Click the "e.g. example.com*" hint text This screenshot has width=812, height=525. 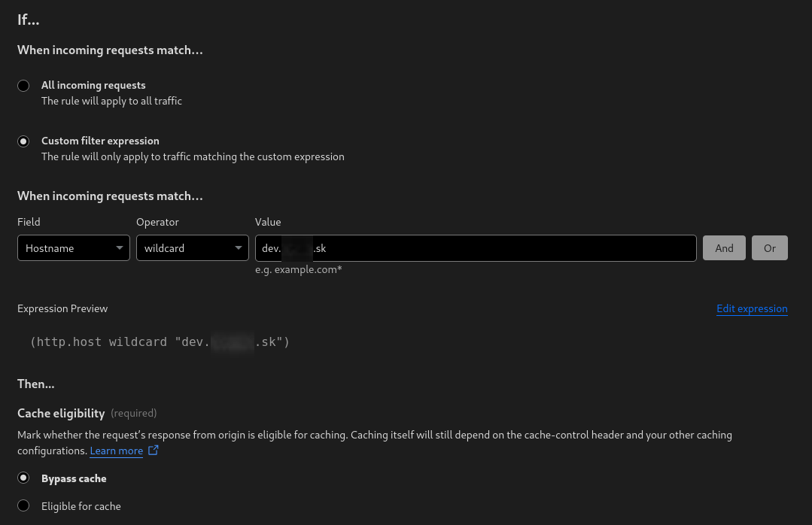point(298,269)
